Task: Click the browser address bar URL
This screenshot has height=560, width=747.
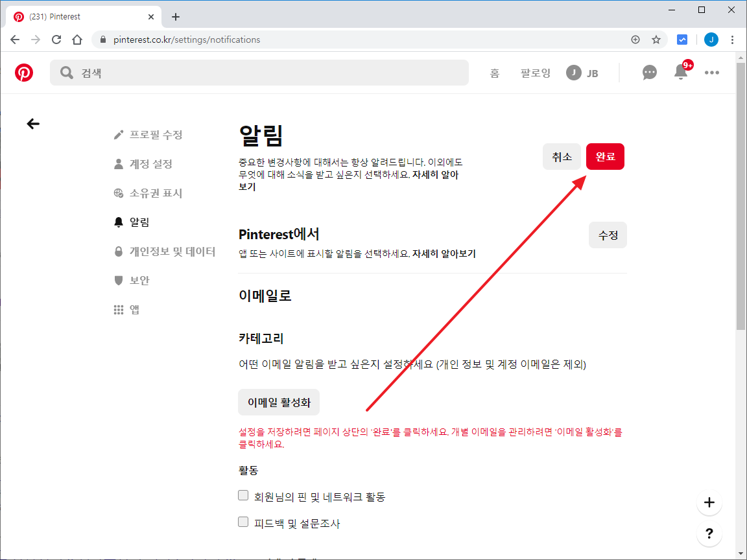Action: pos(187,40)
